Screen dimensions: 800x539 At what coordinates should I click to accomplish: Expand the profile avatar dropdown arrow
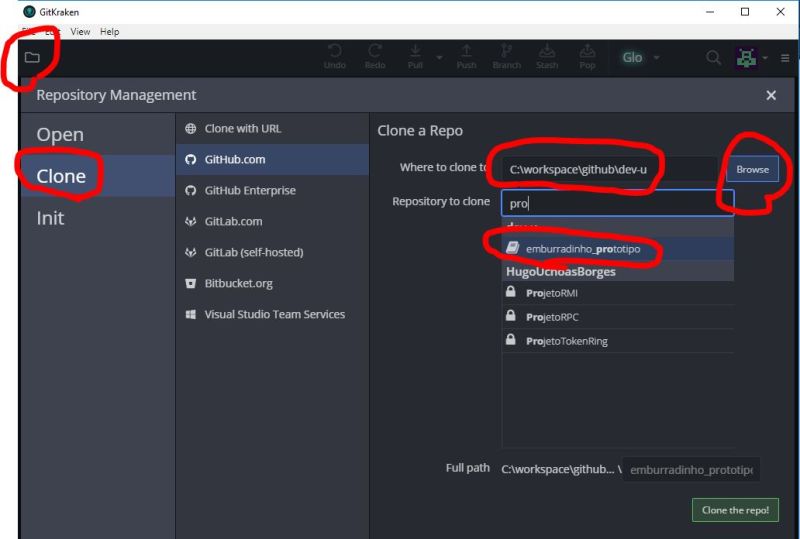click(765, 58)
